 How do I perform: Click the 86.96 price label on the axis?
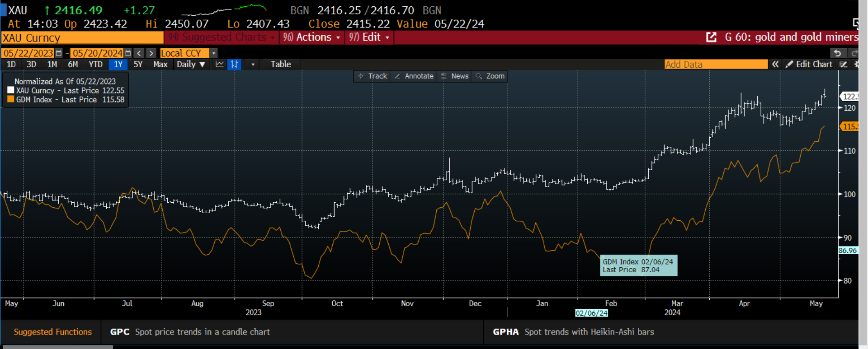click(848, 251)
